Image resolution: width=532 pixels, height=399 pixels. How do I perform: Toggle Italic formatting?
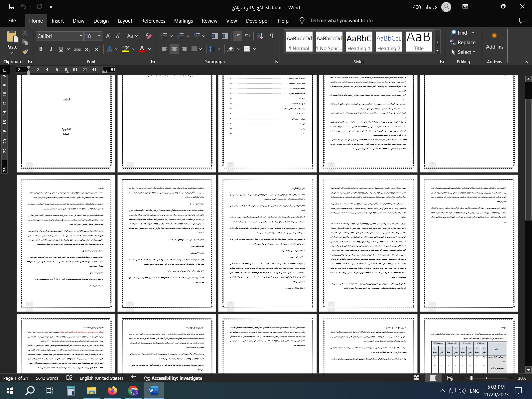51,49
